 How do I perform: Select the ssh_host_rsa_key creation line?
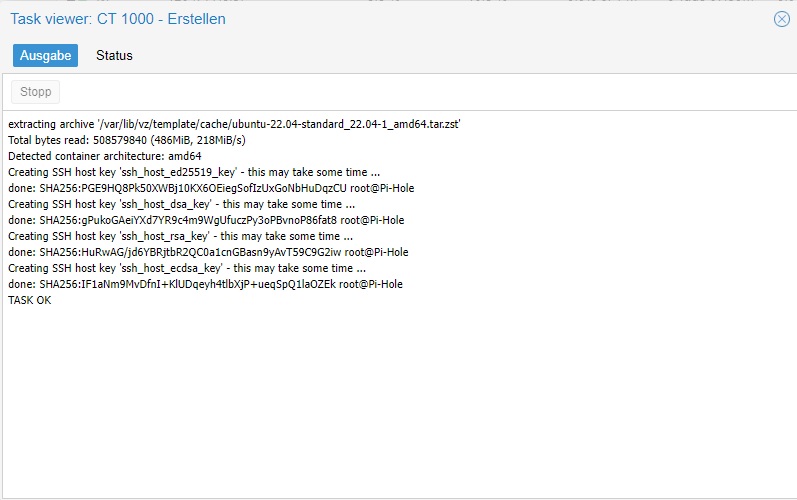coord(180,236)
